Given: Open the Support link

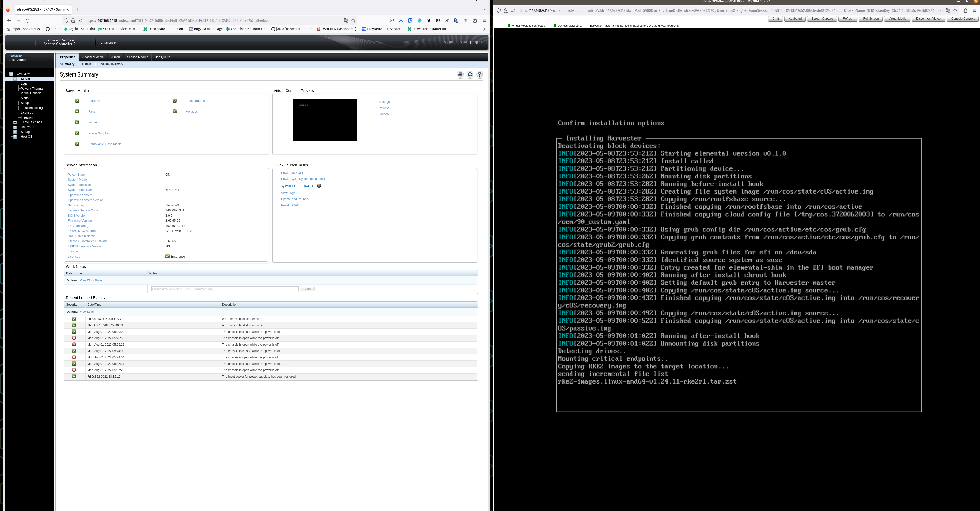Looking at the screenshot, I should point(449,42).
